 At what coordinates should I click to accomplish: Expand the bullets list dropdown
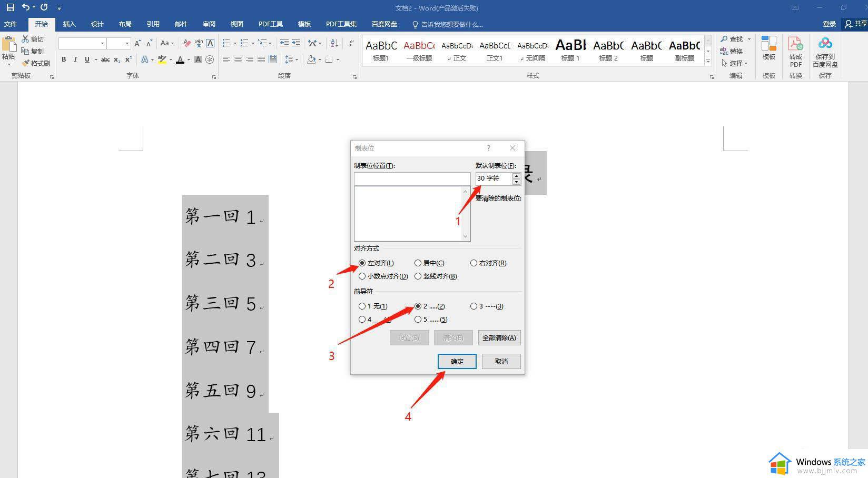tap(235, 43)
